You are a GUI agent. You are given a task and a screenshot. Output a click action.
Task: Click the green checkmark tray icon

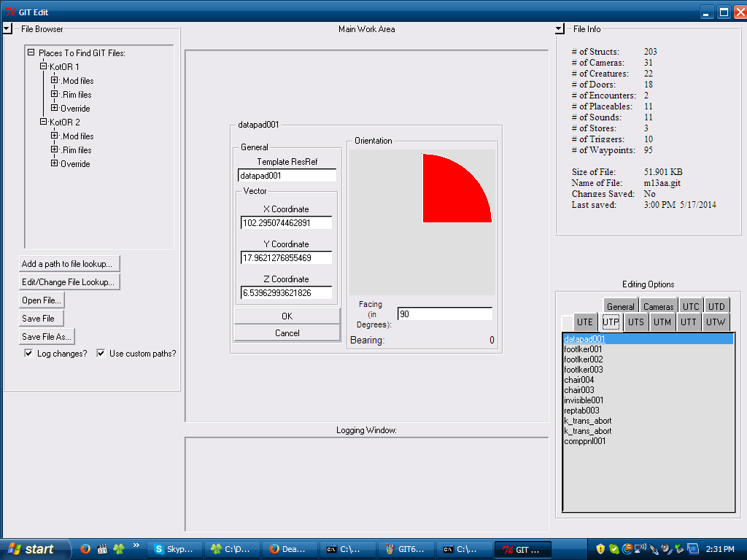pyautogui.click(x=614, y=549)
